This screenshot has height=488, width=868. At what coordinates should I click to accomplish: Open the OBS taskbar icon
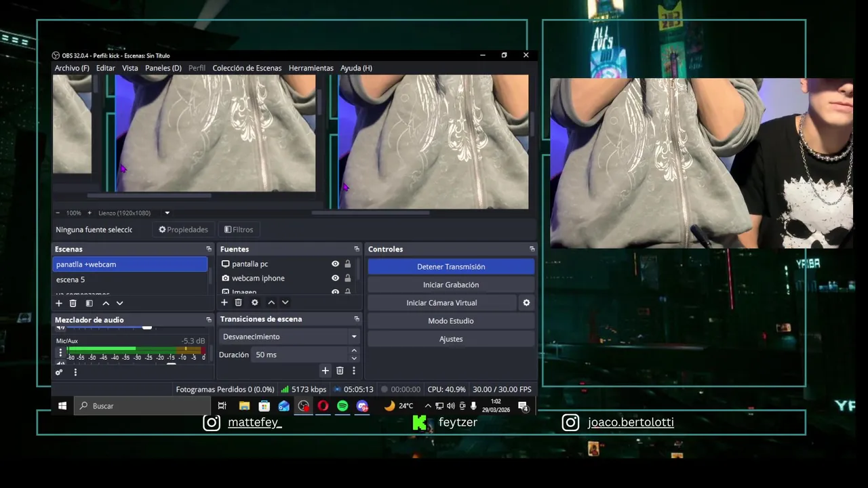[304, 406]
